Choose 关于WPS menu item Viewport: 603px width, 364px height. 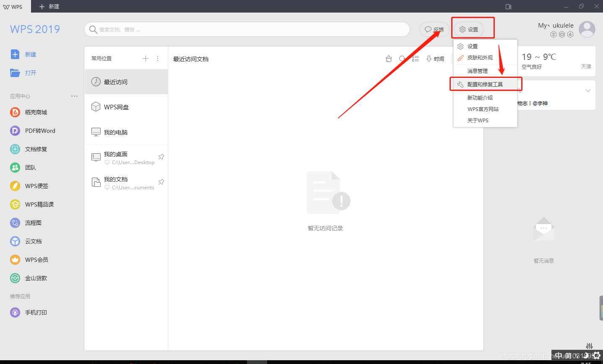pyautogui.click(x=485, y=120)
